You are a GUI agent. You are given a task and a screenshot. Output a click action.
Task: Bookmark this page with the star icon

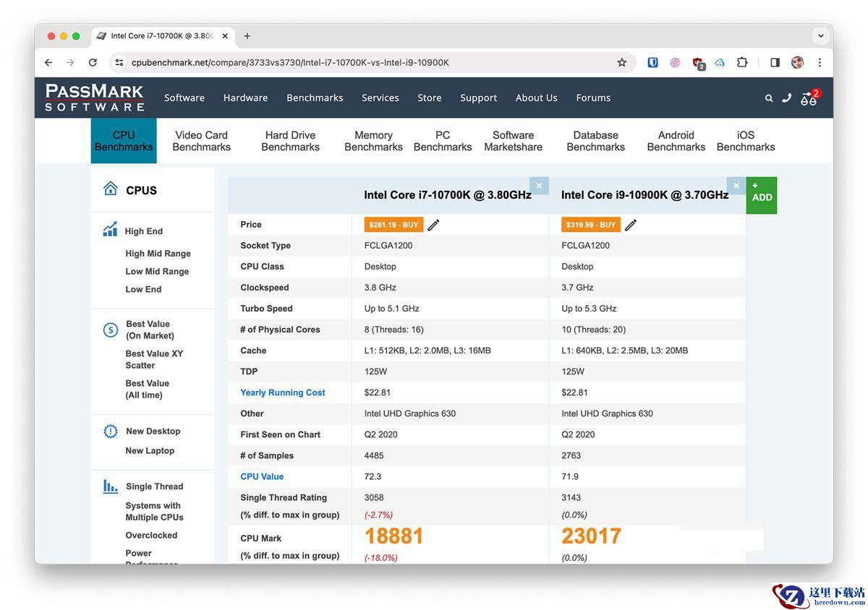pos(621,63)
